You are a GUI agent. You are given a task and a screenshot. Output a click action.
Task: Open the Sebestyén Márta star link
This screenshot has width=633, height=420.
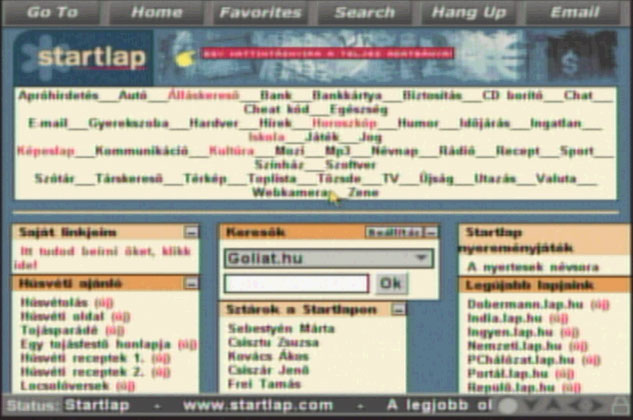tap(281, 328)
